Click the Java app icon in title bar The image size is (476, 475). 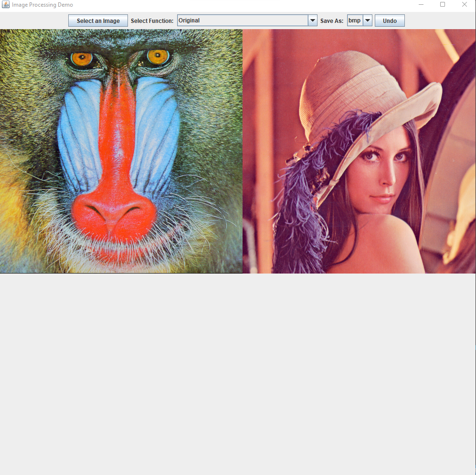coord(5,5)
